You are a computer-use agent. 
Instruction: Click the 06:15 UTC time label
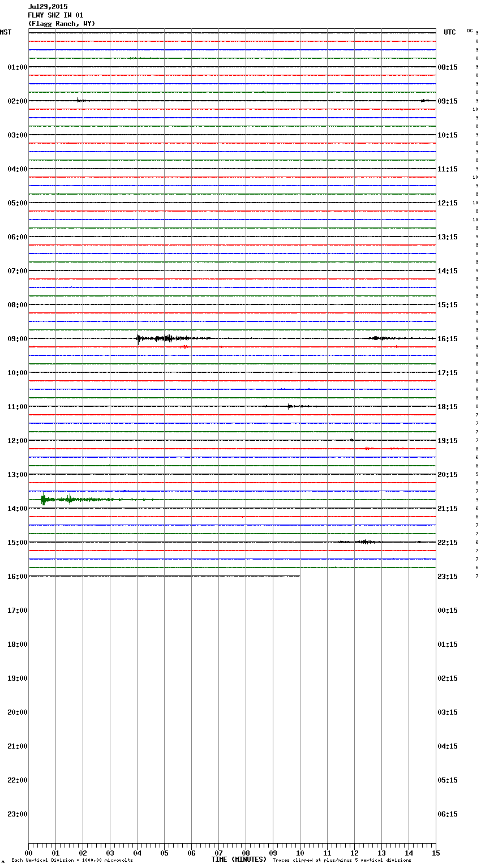pyautogui.click(x=448, y=814)
